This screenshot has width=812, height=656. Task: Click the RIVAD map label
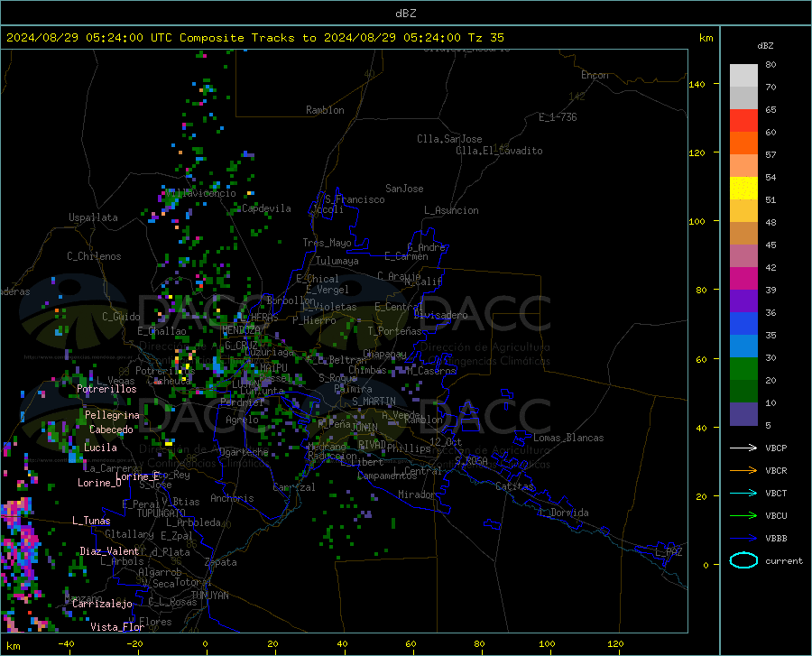click(372, 445)
